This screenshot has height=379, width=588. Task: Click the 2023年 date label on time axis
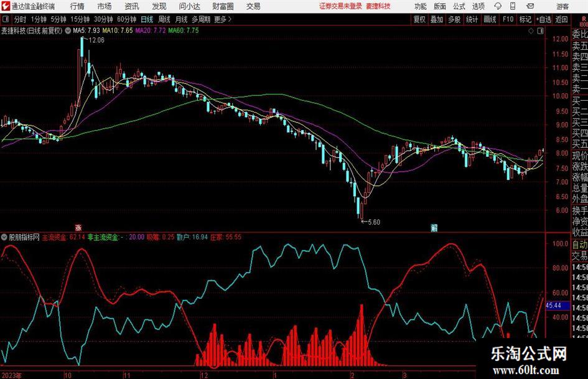[x=11, y=375]
